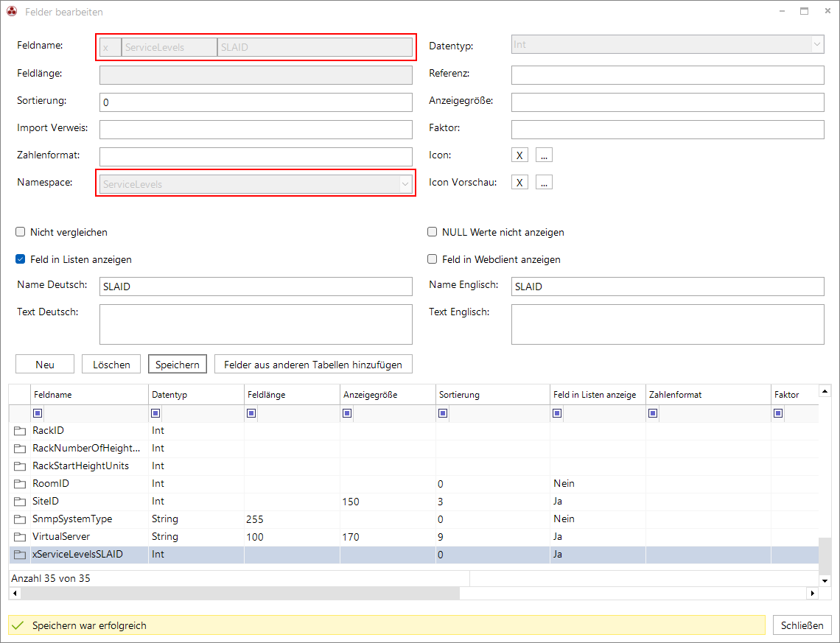Click the folder icon beside SnmpSystemType
The width and height of the screenshot is (840, 643).
click(x=20, y=519)
